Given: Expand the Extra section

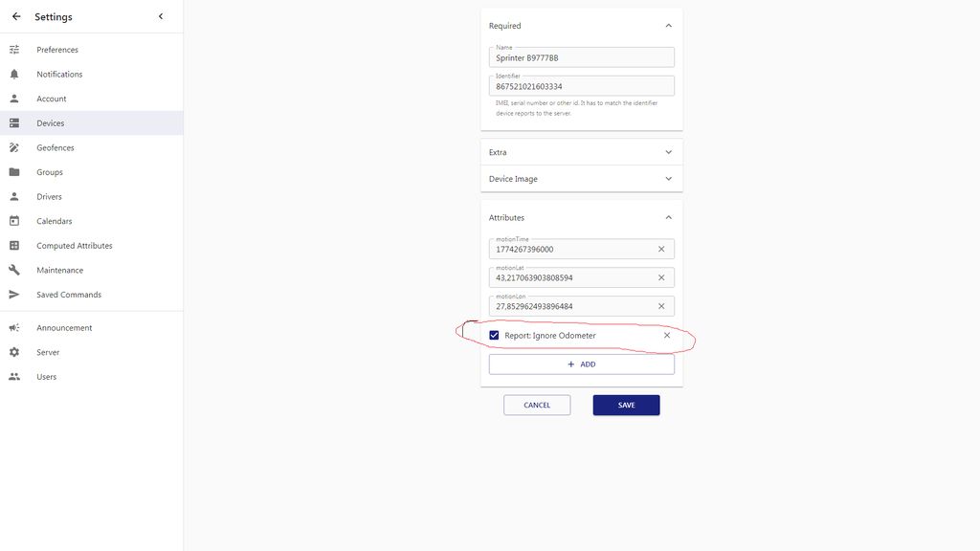Looking at the screenshot, I should (668, 152).
